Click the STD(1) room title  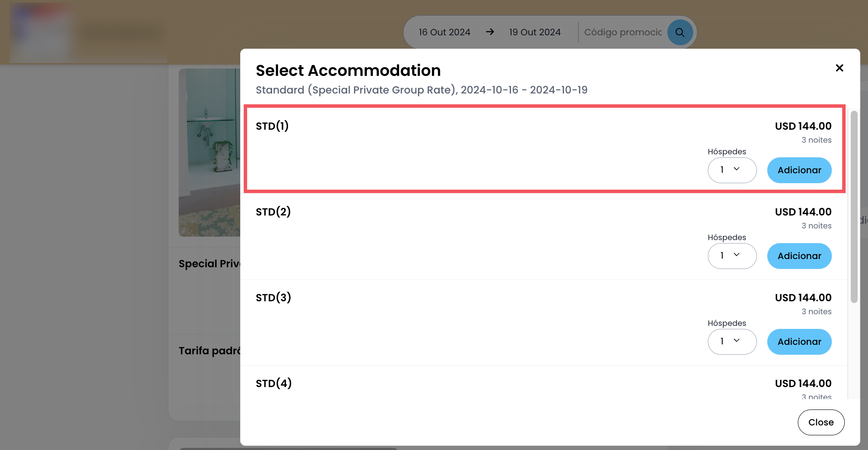[272, 126]
